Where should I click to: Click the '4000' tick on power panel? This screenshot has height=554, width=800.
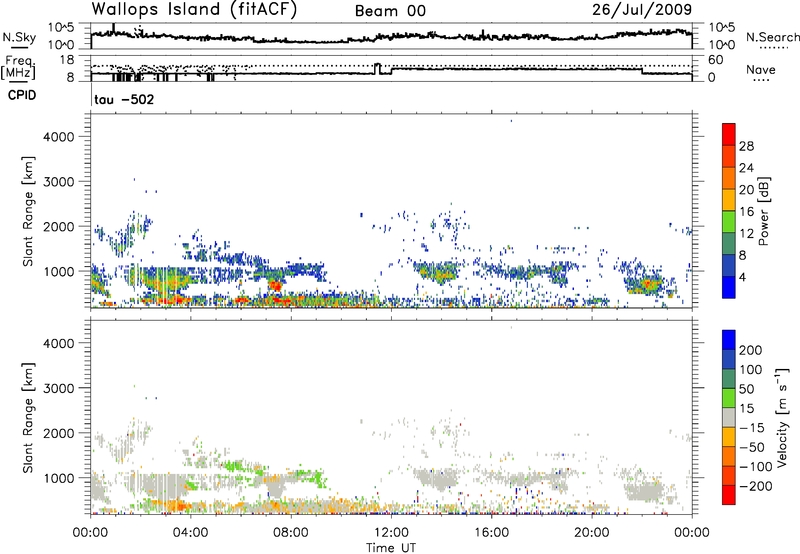(59, 137)
